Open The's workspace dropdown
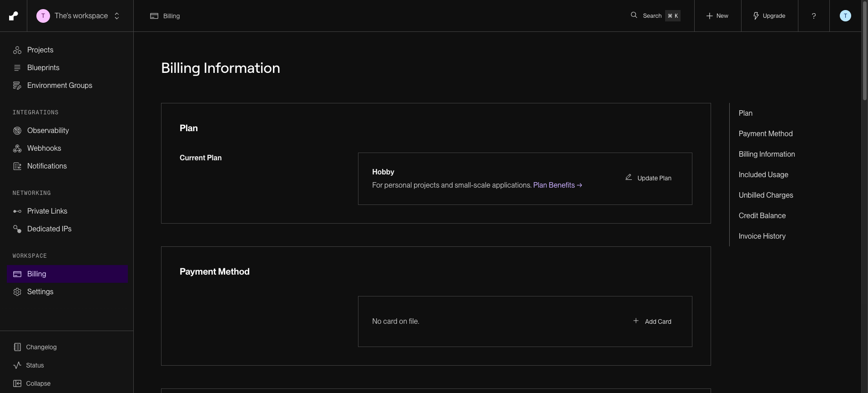Viewport: 868px width, 393px height. (x=78, y=16)
